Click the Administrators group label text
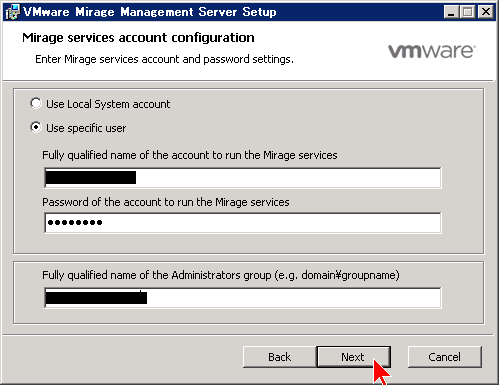This screenshot has width=499, height=385. (221, 275)
